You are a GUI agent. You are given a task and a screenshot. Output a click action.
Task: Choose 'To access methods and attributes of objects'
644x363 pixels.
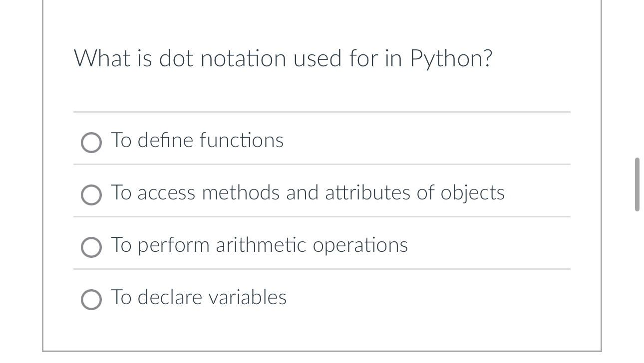(x=91, y=195)
